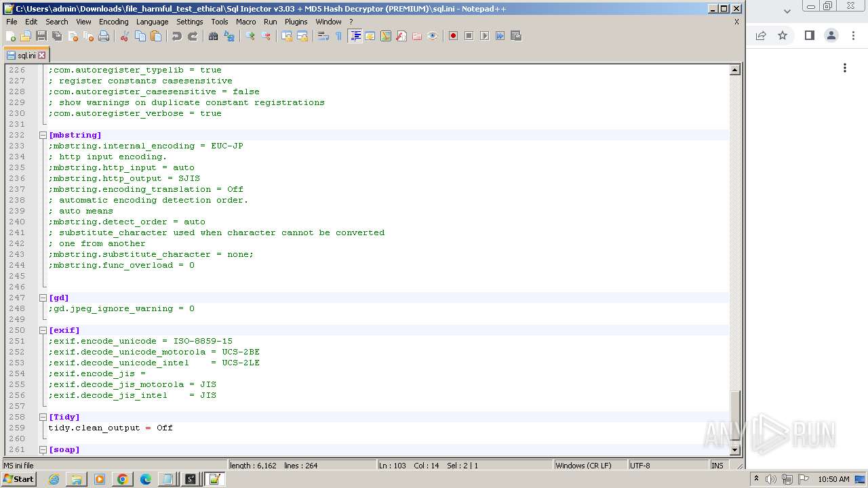Click the INS insert mode indicator

pos(717,466)
